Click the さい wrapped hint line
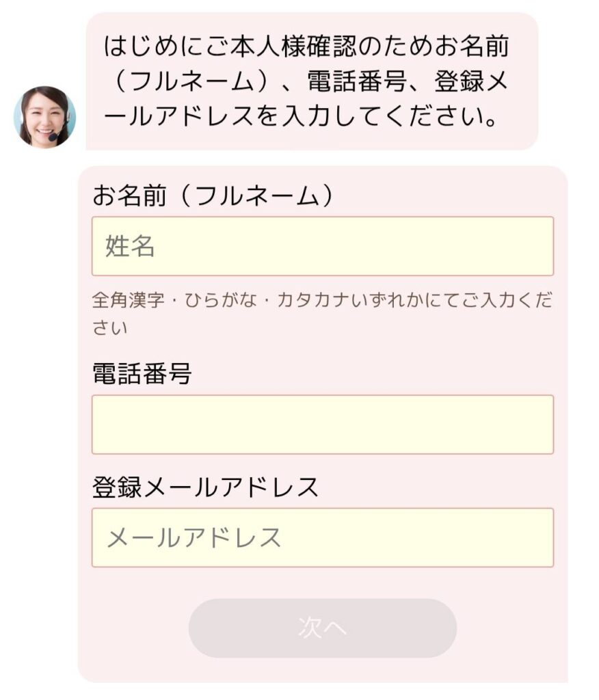The image size is (599, 700). pos(110,327)
